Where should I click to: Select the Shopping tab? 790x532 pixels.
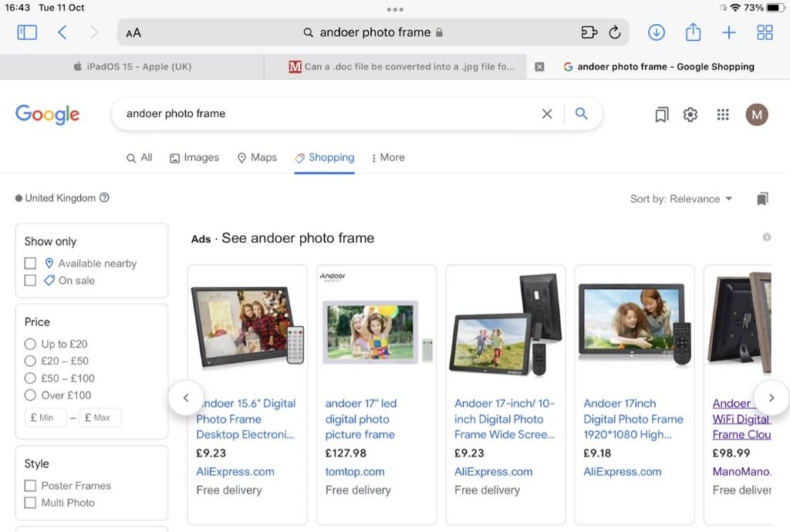pos(325,157)
